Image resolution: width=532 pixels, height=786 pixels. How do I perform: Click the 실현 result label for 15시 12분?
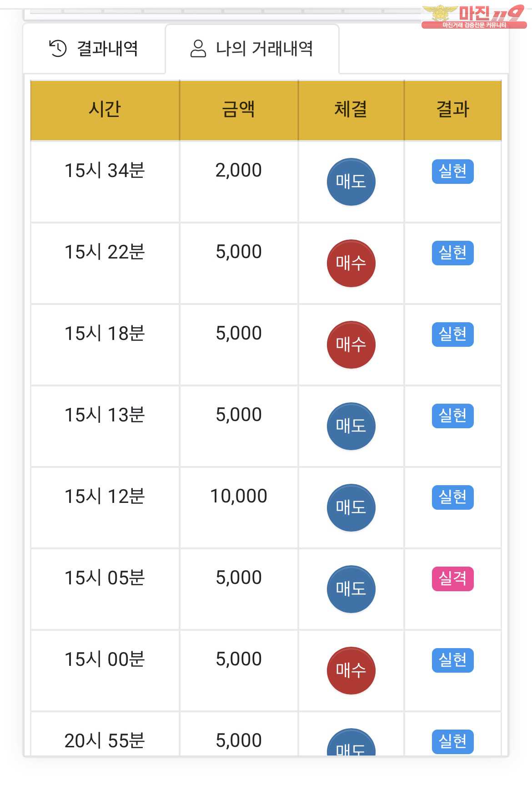(452, 497)
